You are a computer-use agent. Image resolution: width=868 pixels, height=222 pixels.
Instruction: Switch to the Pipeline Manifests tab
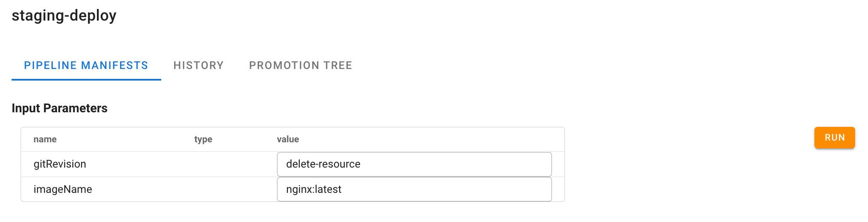[86, 66]
